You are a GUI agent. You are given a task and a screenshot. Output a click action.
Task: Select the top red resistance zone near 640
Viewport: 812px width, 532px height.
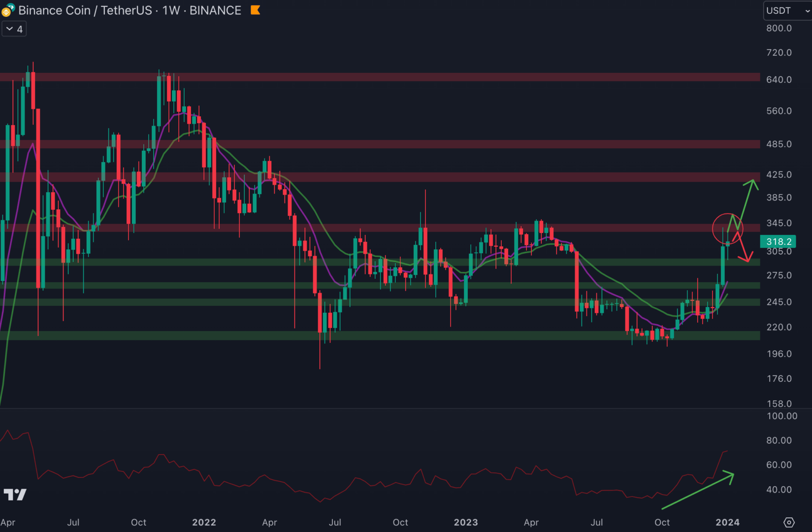point(379,77)
